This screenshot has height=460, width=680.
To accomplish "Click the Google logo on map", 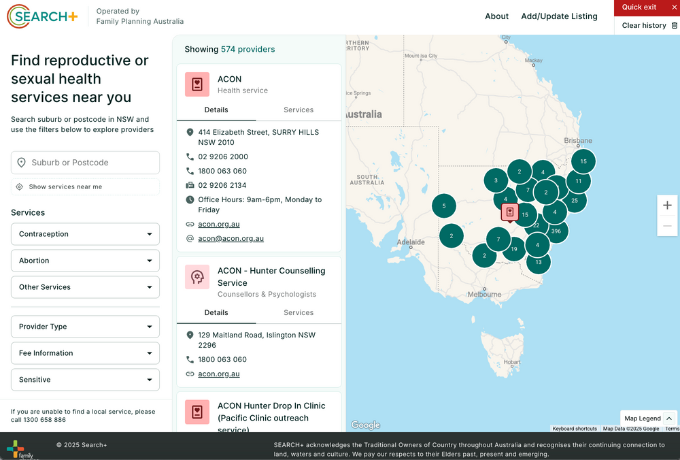I will pos(365,425).
